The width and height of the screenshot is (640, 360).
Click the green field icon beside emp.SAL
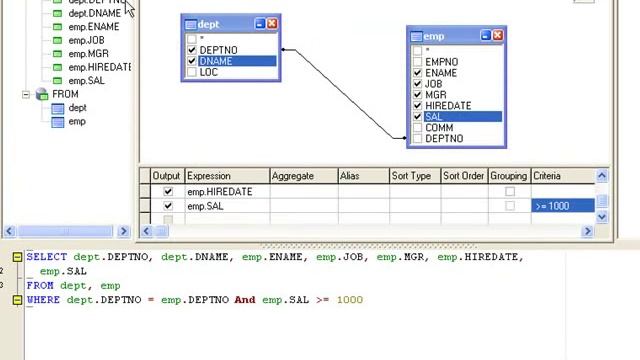click(x=58, y=81)
